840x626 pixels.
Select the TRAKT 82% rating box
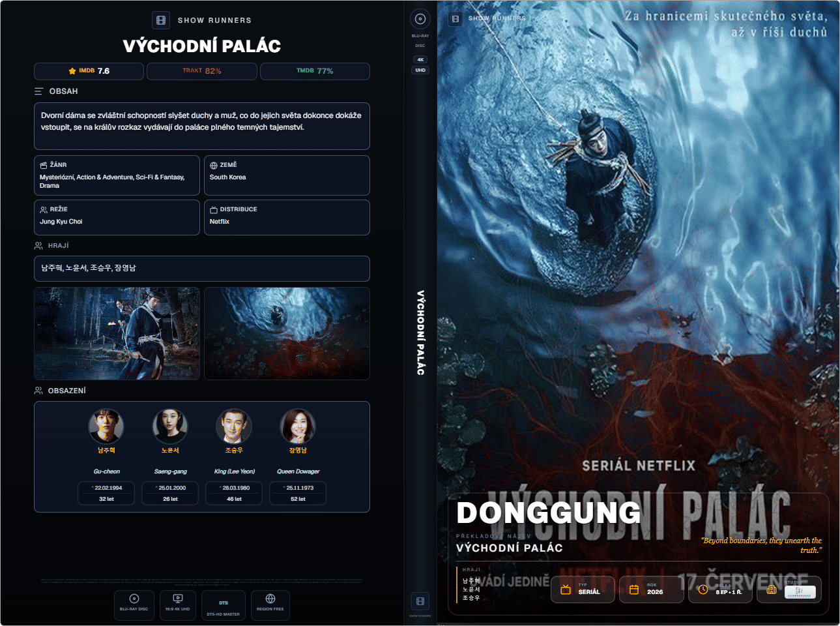(x=202, y=71)
